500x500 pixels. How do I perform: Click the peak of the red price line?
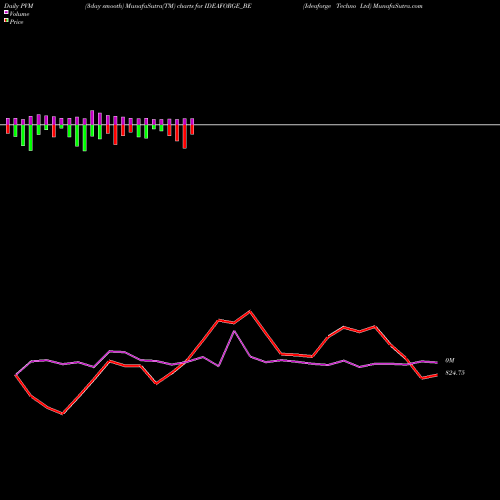pyautogui.click(x=250, y=311)
